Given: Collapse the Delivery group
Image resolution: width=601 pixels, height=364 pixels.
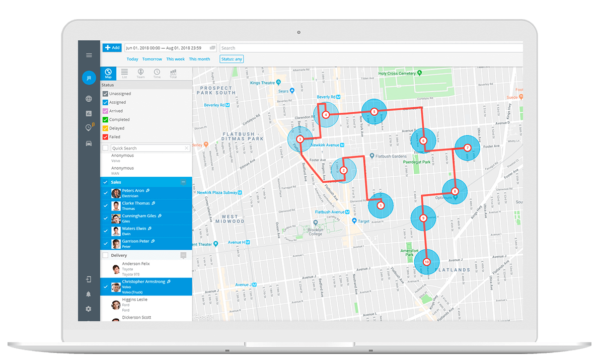Looking at the screenshot, I should [183, 255].
